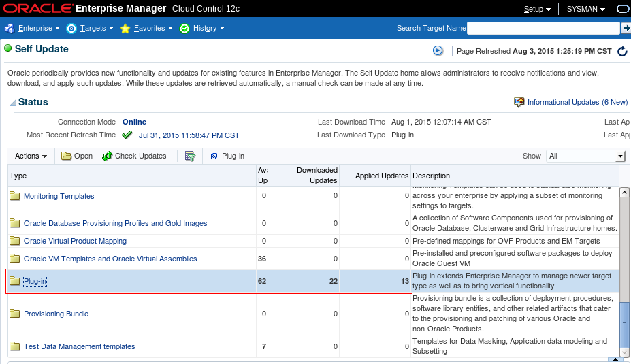Expand the SYSMAN user menu
The image size is (631, 364).
pyautogui.click(x=586, y=9)
